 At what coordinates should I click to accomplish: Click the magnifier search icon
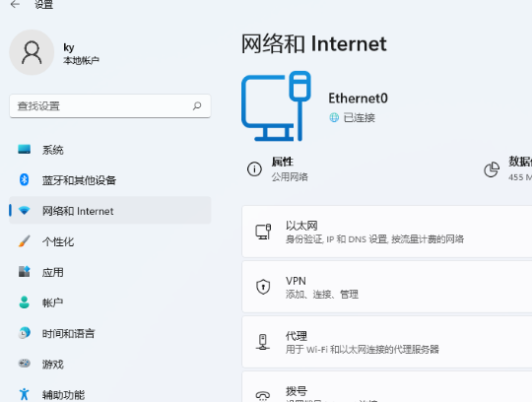(x=197, y=106)
